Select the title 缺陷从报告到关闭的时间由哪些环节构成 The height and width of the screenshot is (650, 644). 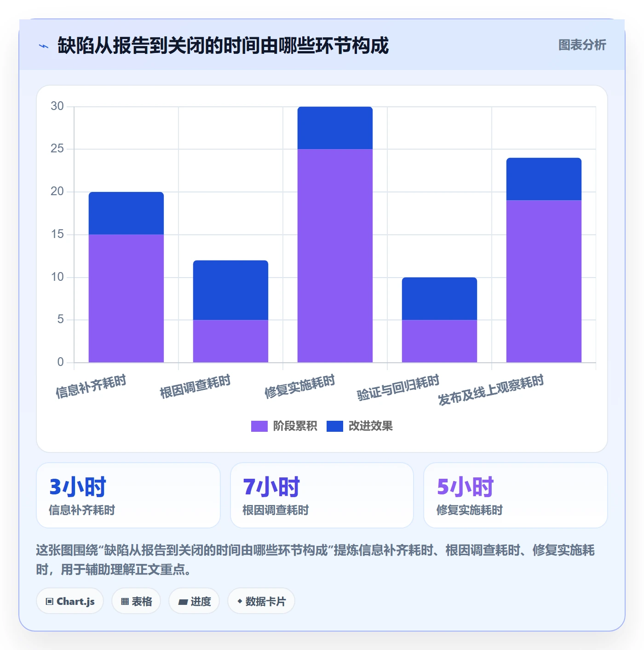223,46
